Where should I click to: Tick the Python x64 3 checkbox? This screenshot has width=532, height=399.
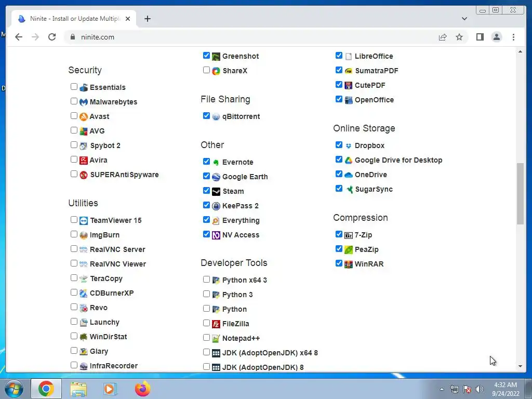coord(206,279)
